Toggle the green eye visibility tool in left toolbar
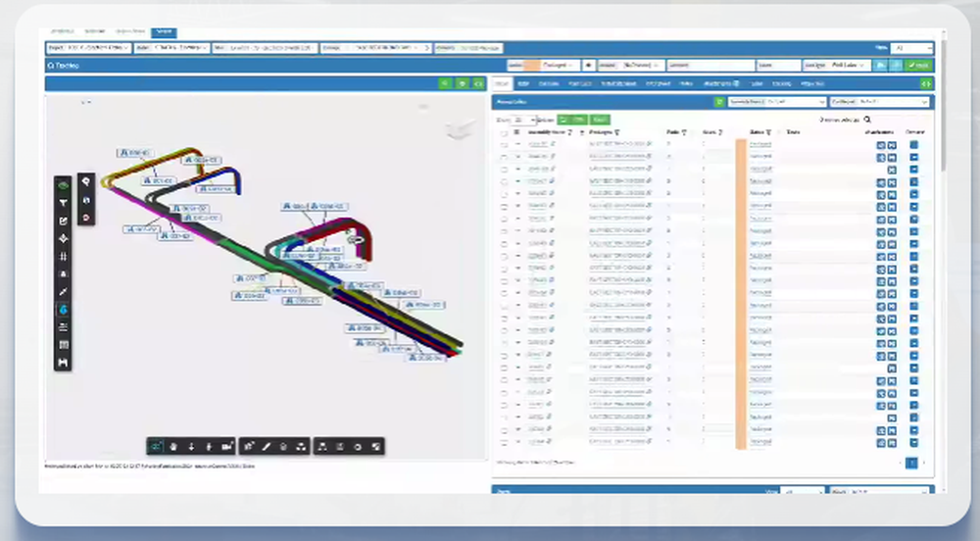This screenshot has height=541, width=980. click(63, 185)
